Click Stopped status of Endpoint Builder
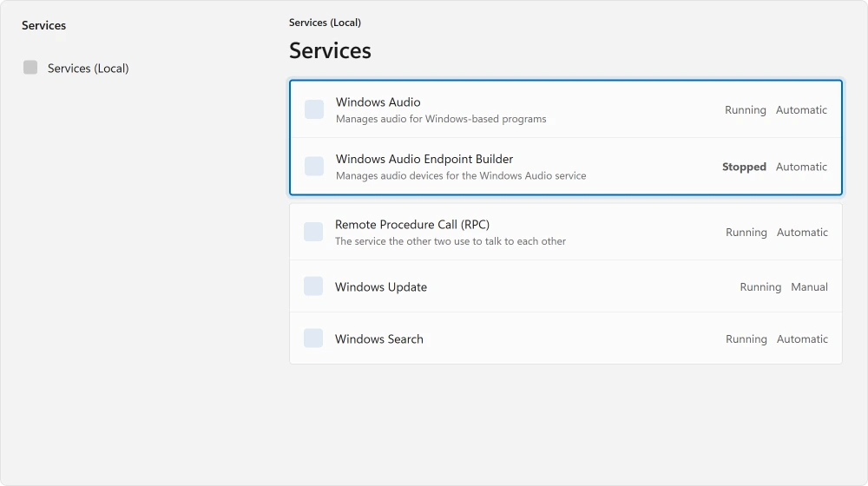The width and height of the screenshot is (868, 486). click(744, 167)
